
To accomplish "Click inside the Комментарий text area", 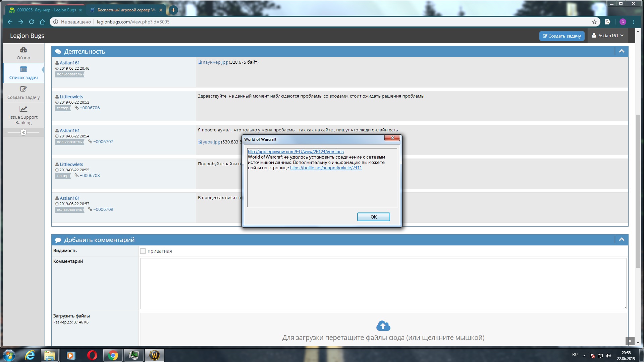I will click(x=383, y=283).
